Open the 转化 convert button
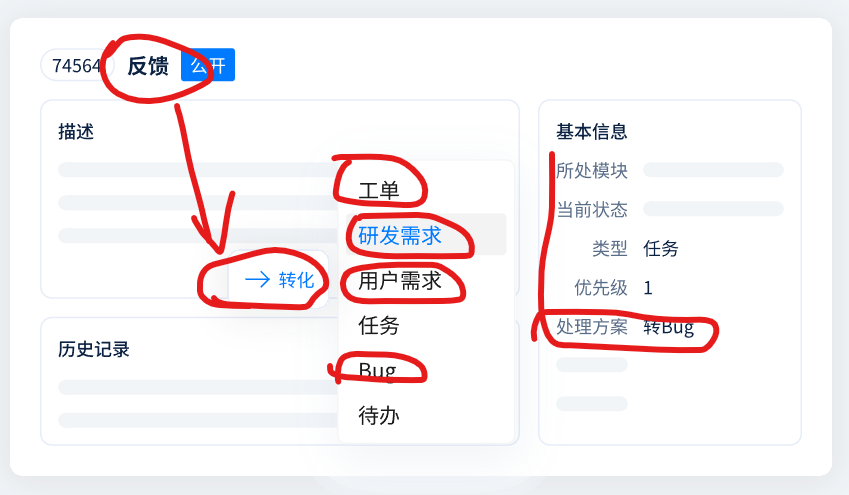Image resolution: width=849 pixels, height=495 pixels. (x=281, y=280)
